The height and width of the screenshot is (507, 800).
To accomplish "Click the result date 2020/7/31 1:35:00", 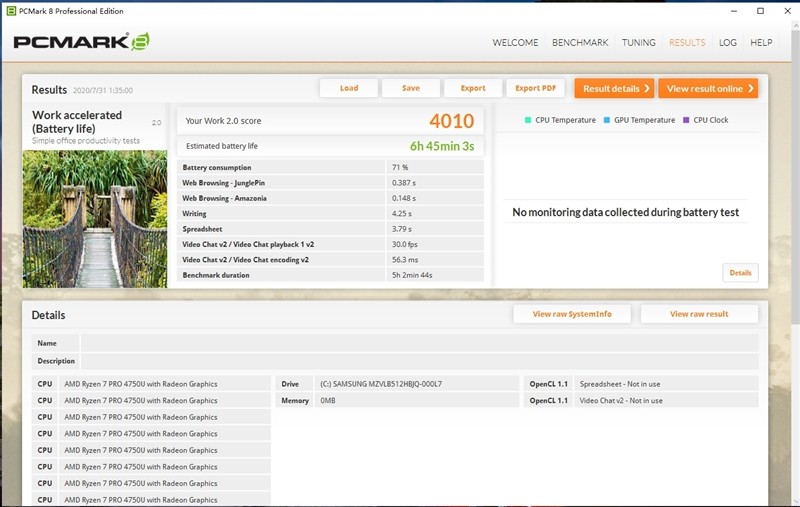I will 103,90.
